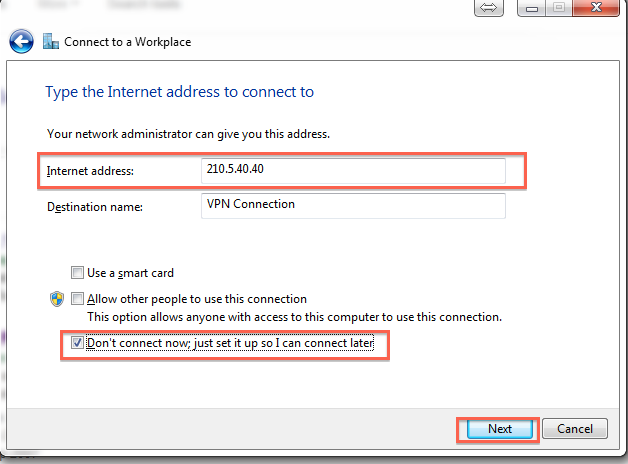Go back using the blue arrow button
The image size is (628, 464).
21,41
